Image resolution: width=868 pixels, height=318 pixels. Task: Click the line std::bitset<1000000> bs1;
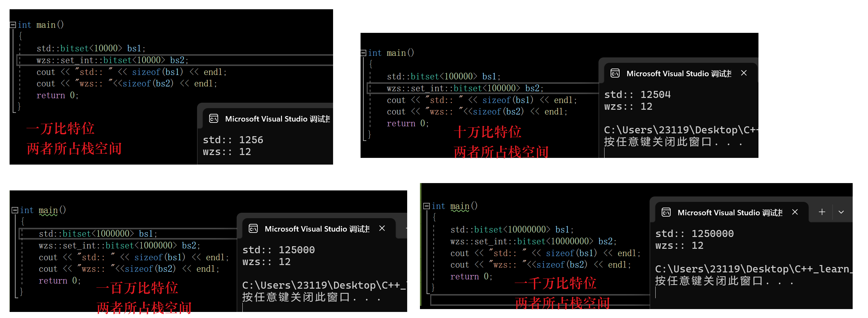(x=98, y=234)
